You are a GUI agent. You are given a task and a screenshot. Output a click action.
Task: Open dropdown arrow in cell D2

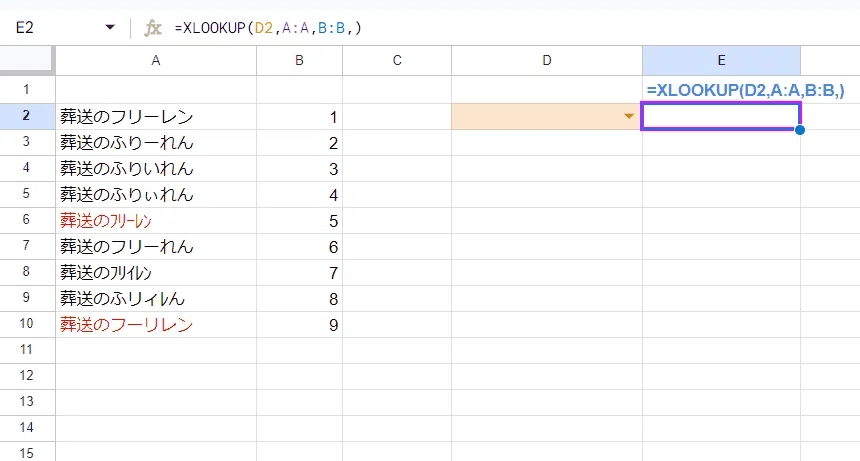click(x=629, y=116)
